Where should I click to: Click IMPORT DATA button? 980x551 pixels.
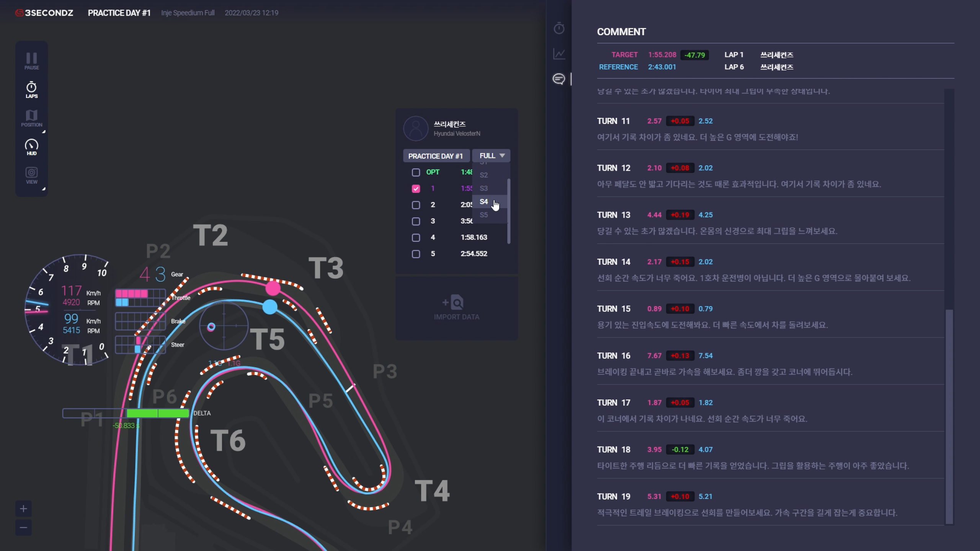(x=456, y=308)
